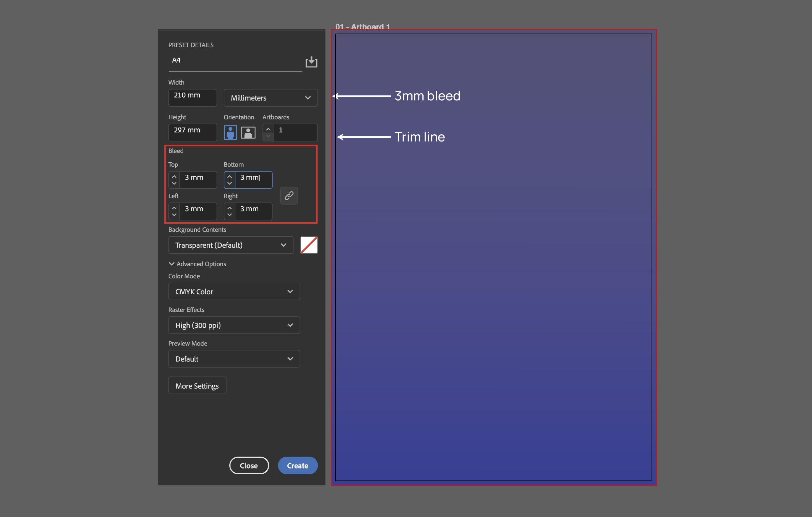This screenshot has width=812, height=517.
Task: Click the Close button
Action: (248, 465)
